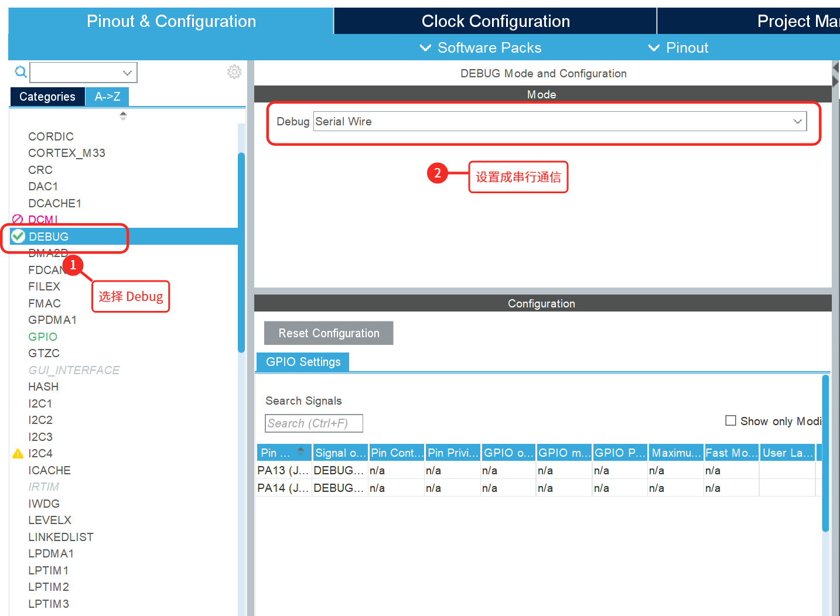
Task: Select LPTIM1 in the list
Action: coord(49,570)
